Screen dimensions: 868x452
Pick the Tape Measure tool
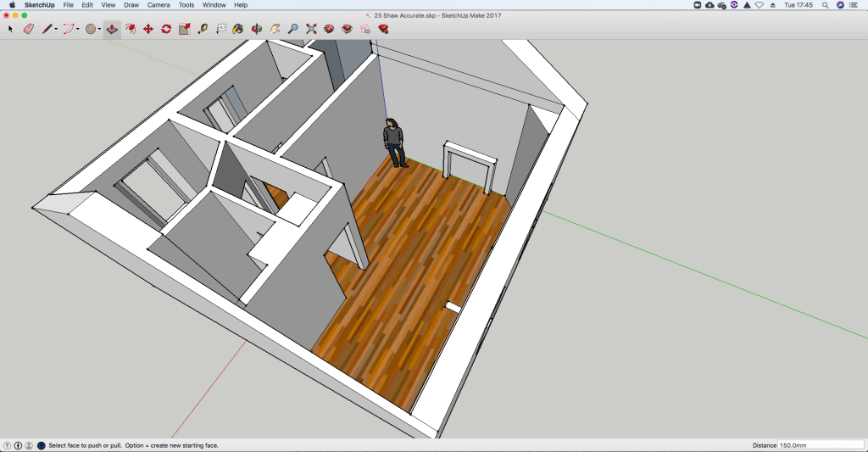tap(203, 29)
